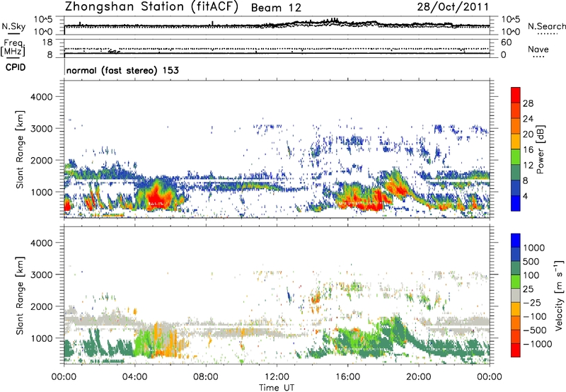
Task: Click the "Slant Range [km]" label of power panel
Action: tap(20, 149)
